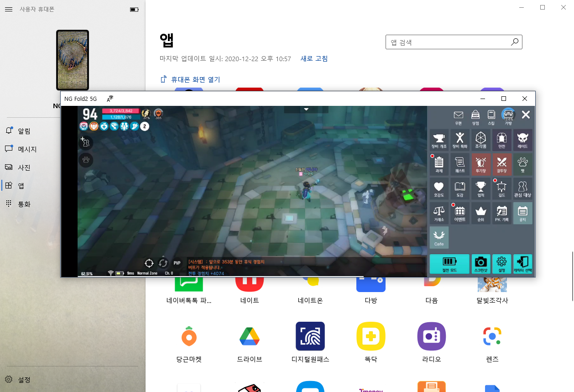
Task: Click the paw pet icon below party icon
Action: pyautogui.click(x=86, y=160)
